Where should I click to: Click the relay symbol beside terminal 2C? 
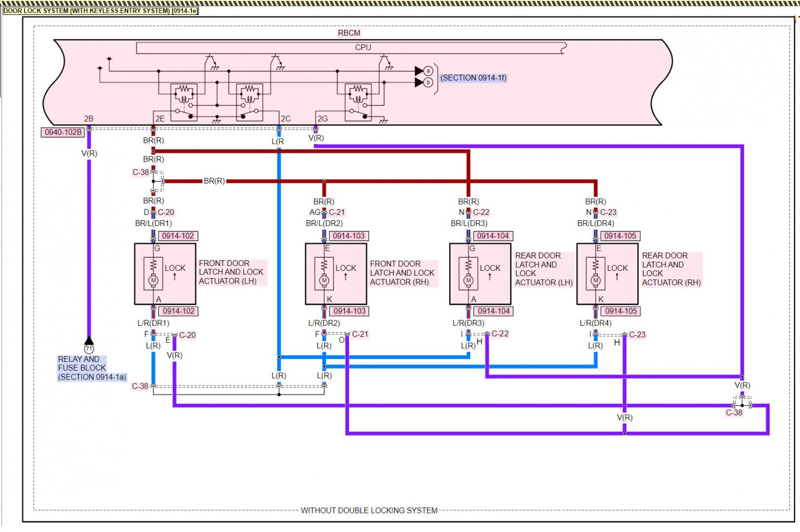coord(250,102)
